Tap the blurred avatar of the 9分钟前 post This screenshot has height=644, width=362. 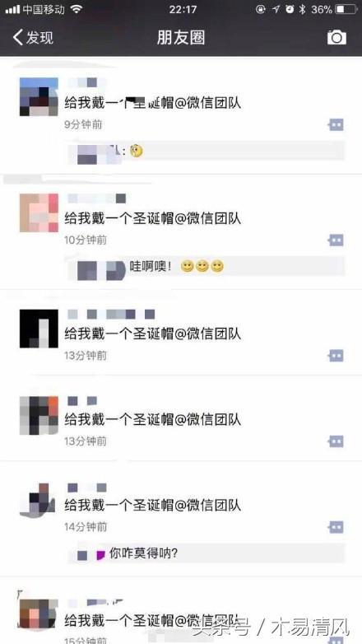coord(39,97)
